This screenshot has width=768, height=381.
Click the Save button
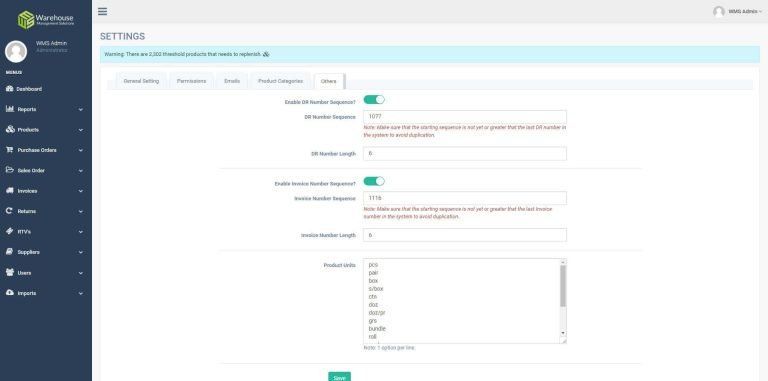[339, 377]
